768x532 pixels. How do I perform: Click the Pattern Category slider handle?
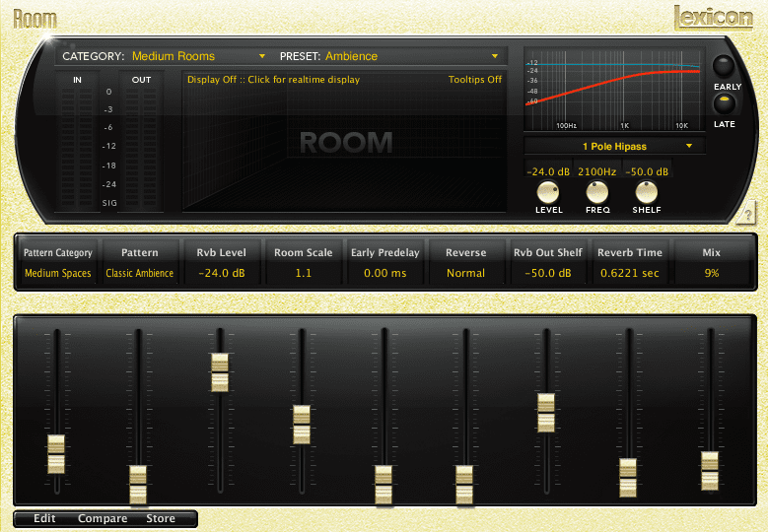56,454
